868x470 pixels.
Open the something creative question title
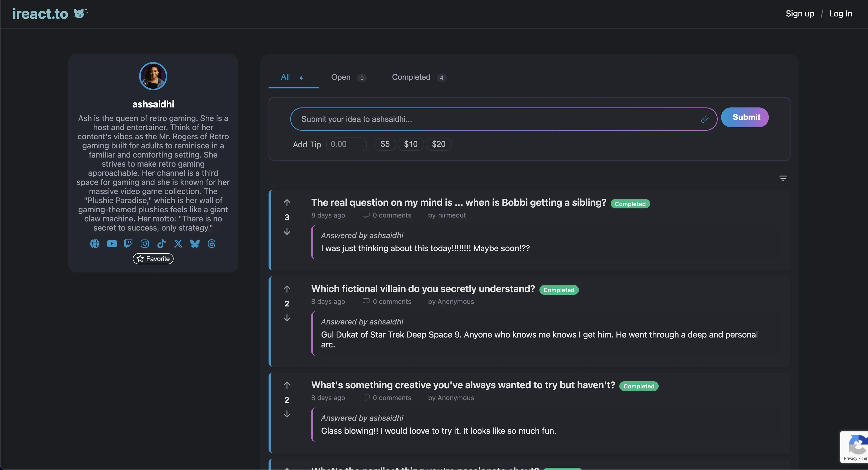463,385
